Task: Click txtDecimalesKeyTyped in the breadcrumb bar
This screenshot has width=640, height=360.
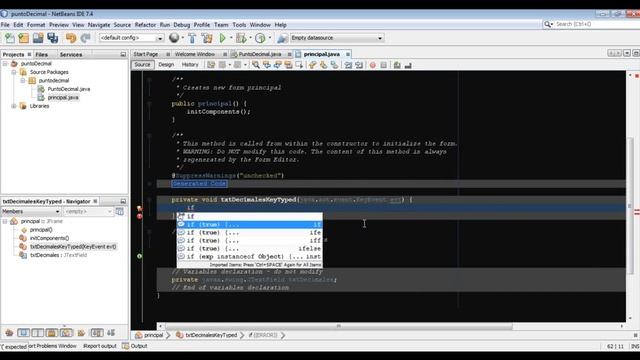Action: click(x=211, y=335)
